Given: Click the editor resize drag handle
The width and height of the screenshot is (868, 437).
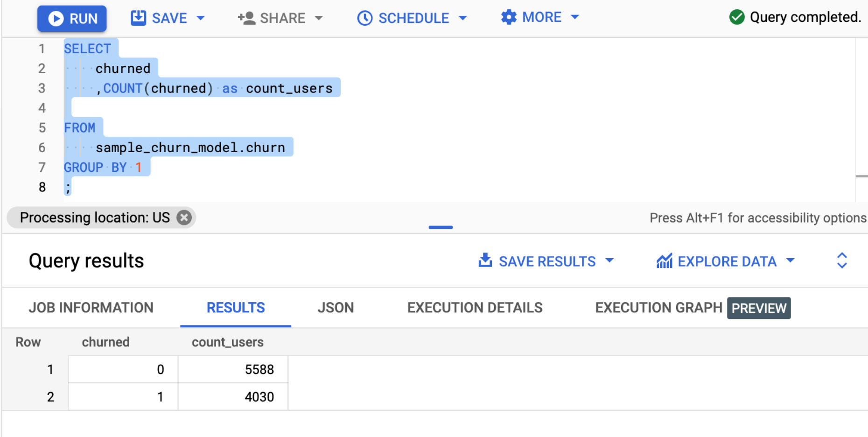Looking at the screenshot, I should click(x=441, y=227).
